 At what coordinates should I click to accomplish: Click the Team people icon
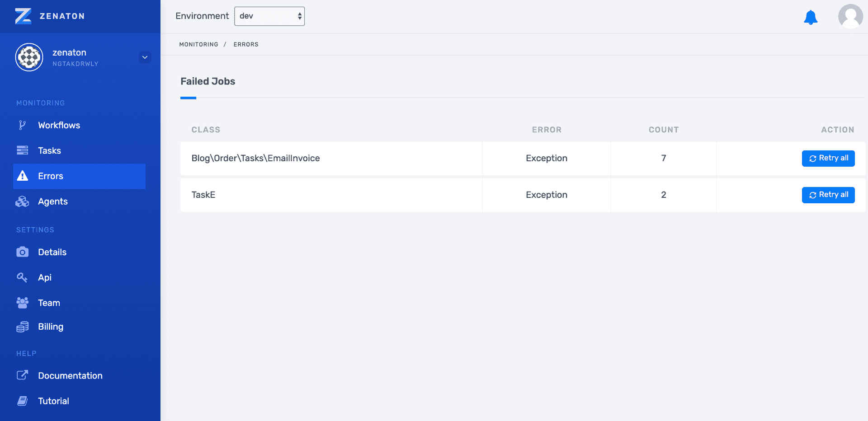(x=22, y=303)
